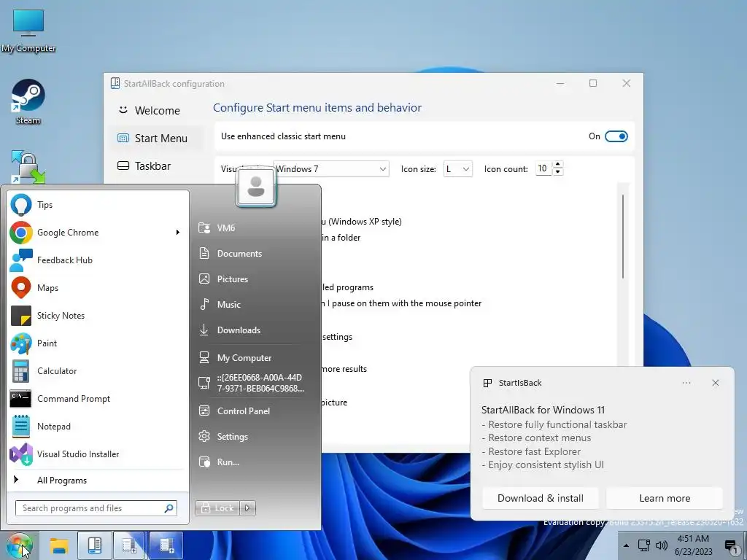747x560 pixels.
Task: Click the icon count value field
Action: [543, 168]
